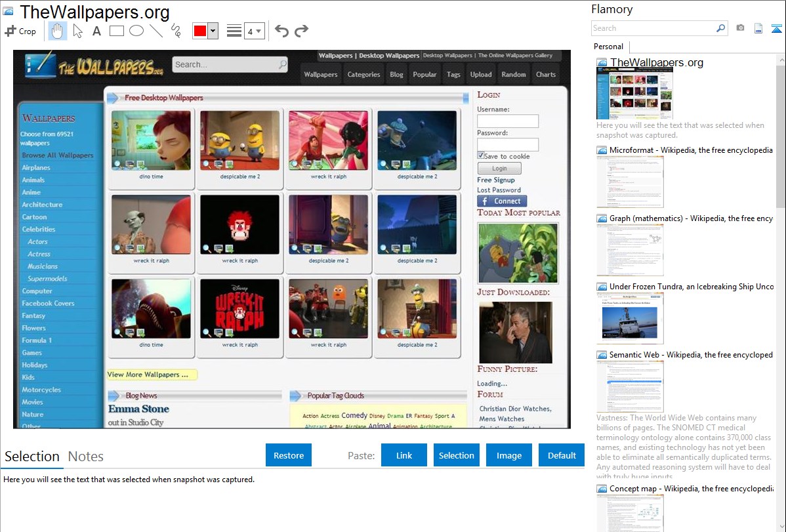
Task: Click the website Search box
Action: (230, 64)
